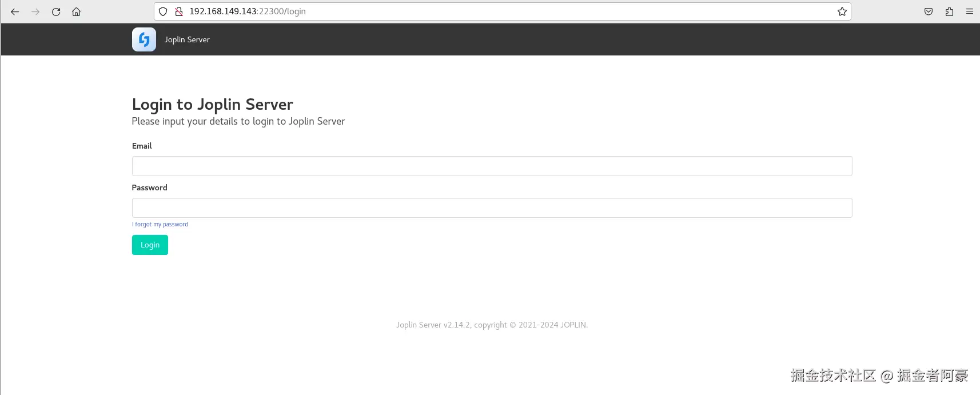The width and height of the screenshot is (980, 395).
Task: Click the Email label
Action: coord(142,146)
